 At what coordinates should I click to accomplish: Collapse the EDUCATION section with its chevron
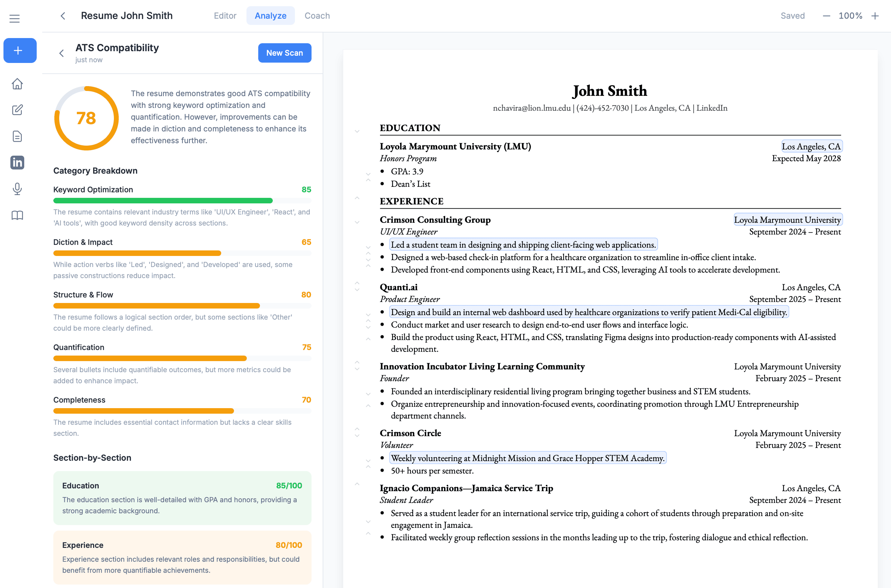coord(357,131)
